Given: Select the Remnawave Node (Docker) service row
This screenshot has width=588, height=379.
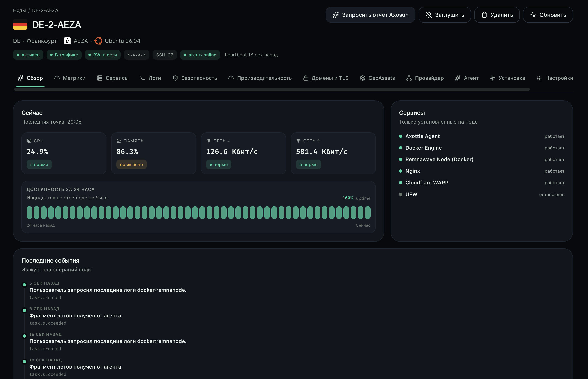Looking at the screenshot, I should 482,159.
